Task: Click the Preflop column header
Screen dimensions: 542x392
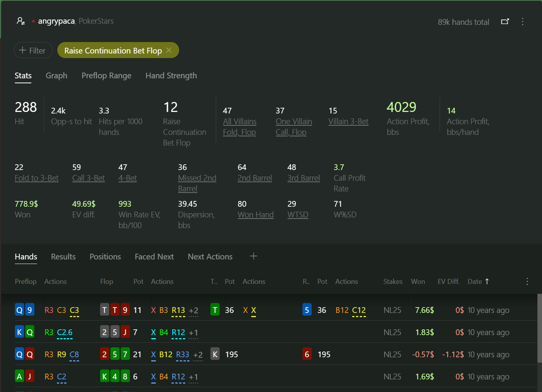Action: point(26,282)
